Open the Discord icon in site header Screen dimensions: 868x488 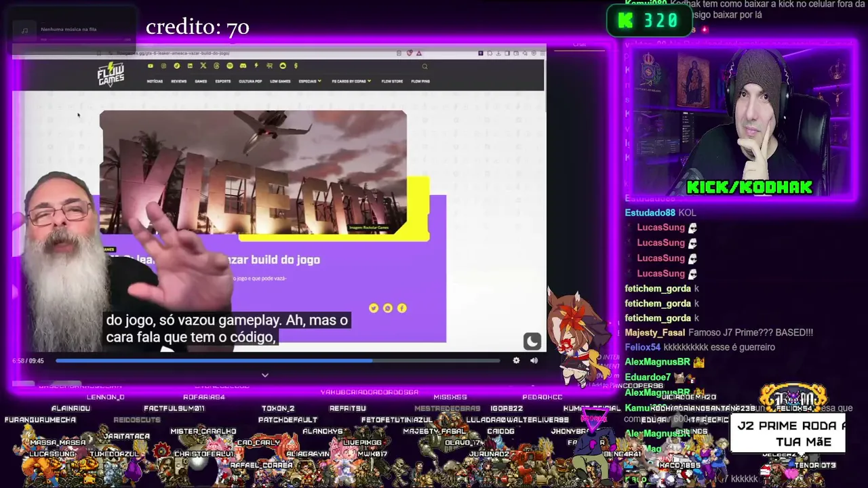point(243,66)
